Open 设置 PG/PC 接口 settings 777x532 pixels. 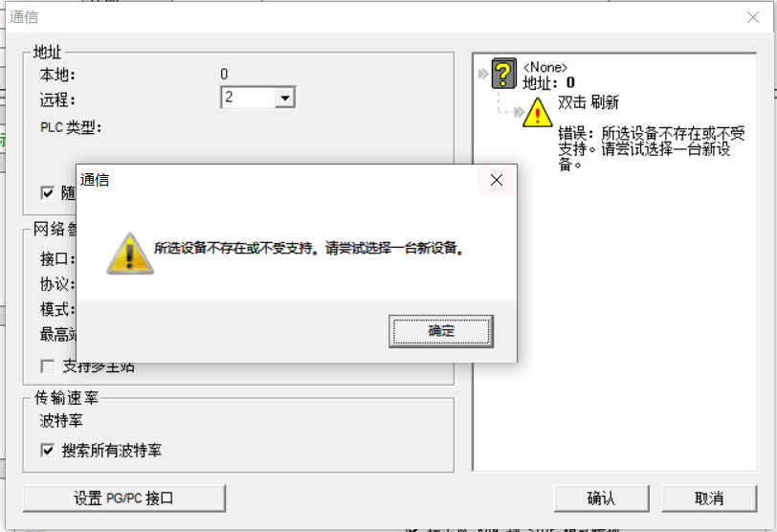123,498
